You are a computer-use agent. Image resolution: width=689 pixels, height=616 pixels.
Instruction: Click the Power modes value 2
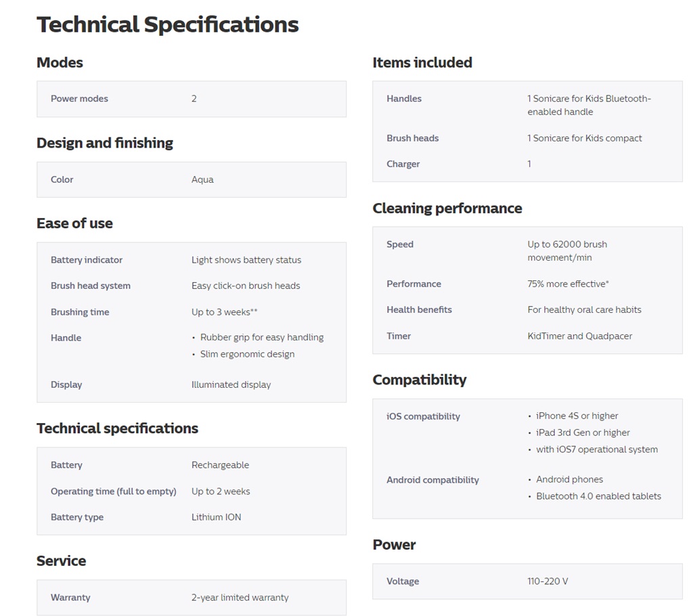[194, 98]
